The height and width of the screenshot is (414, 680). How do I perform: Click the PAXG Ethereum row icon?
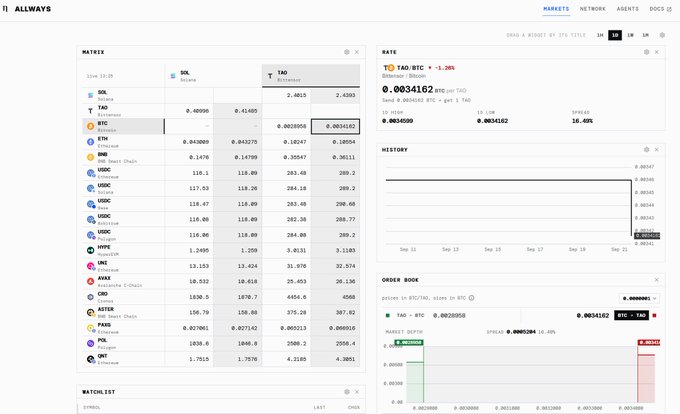point(91,328)
